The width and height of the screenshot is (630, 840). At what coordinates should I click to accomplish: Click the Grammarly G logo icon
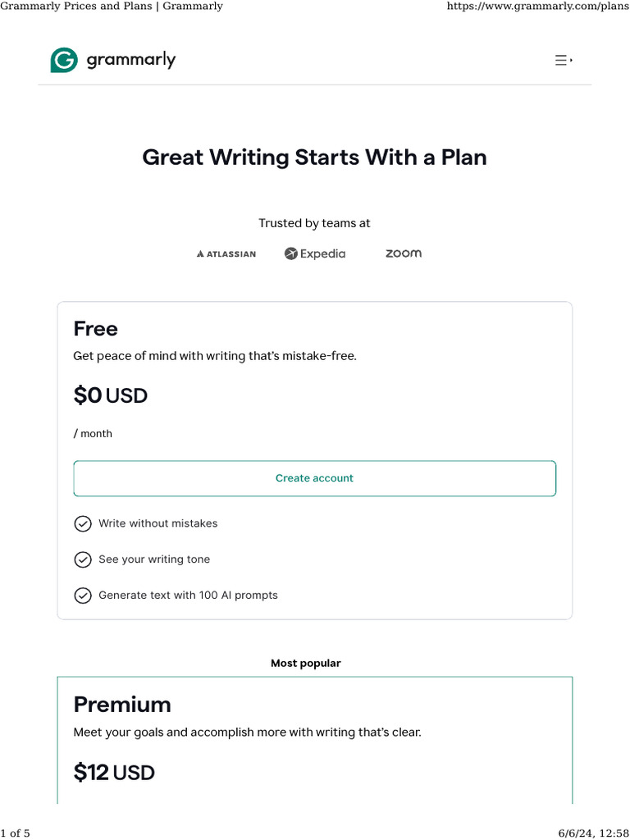point(64,60)
